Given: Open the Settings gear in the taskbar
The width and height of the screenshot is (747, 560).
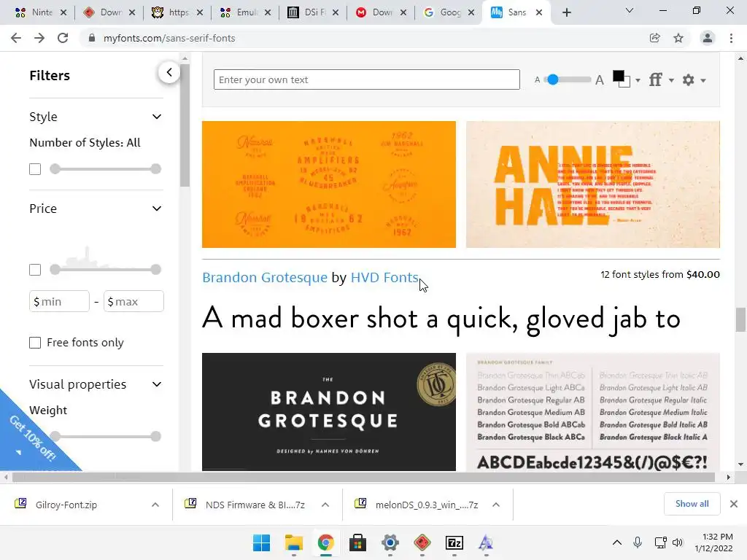Looking at the screenshot, I should click(x=390, y=542).
